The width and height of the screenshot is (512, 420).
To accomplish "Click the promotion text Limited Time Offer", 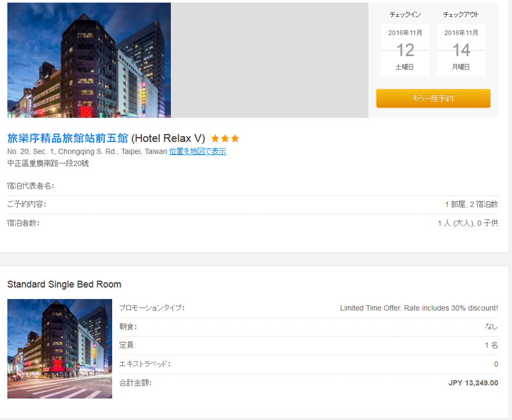I will click(x=419, y=308).
